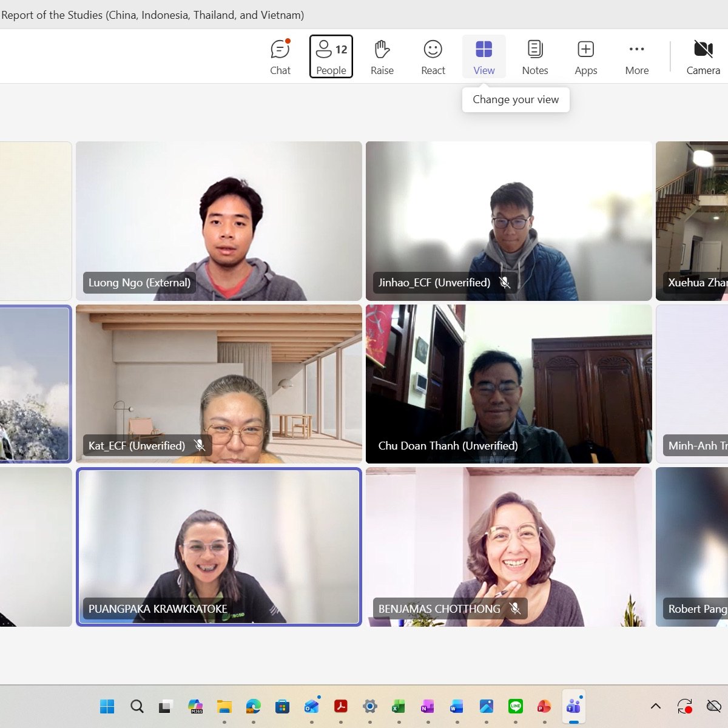Click muted mic icon on Jinhao_ECF tile
Screen dimensions: 728x728
coord(504,283)
